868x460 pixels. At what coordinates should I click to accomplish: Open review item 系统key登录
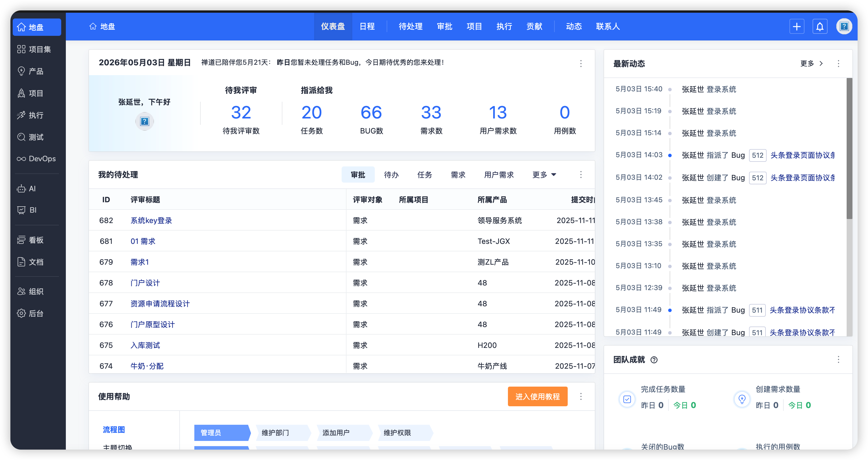point(151,220)
